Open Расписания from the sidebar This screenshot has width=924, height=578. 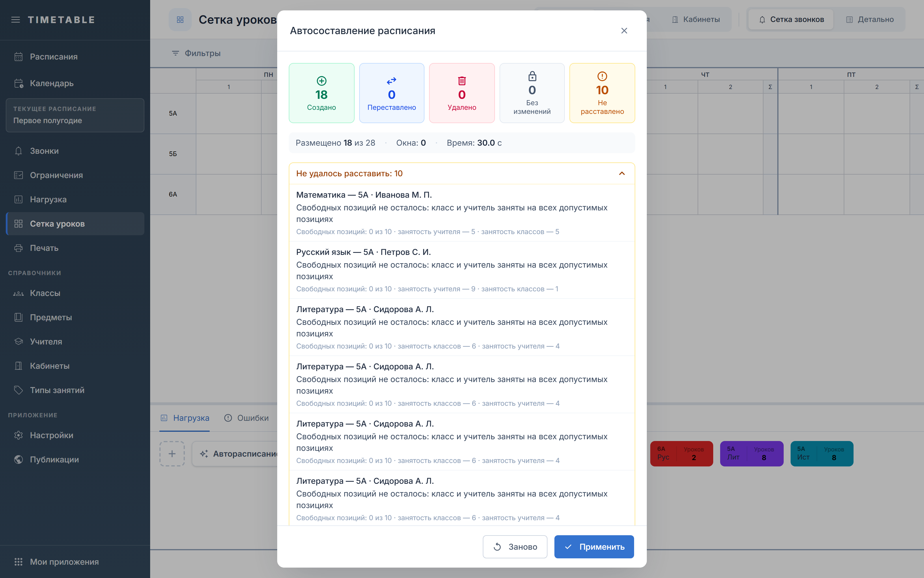pyautogui.click(x=75, y=57)
